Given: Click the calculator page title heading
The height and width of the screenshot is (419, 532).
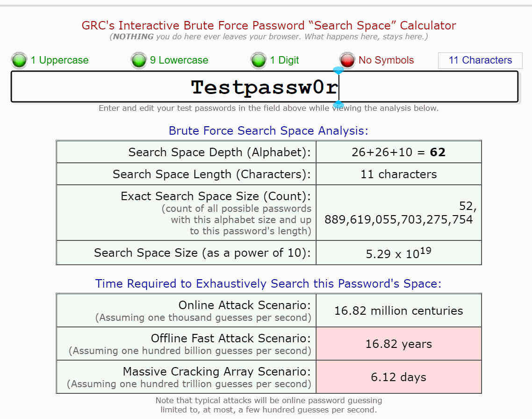Looking at the screenshot, I should (269, 25).
